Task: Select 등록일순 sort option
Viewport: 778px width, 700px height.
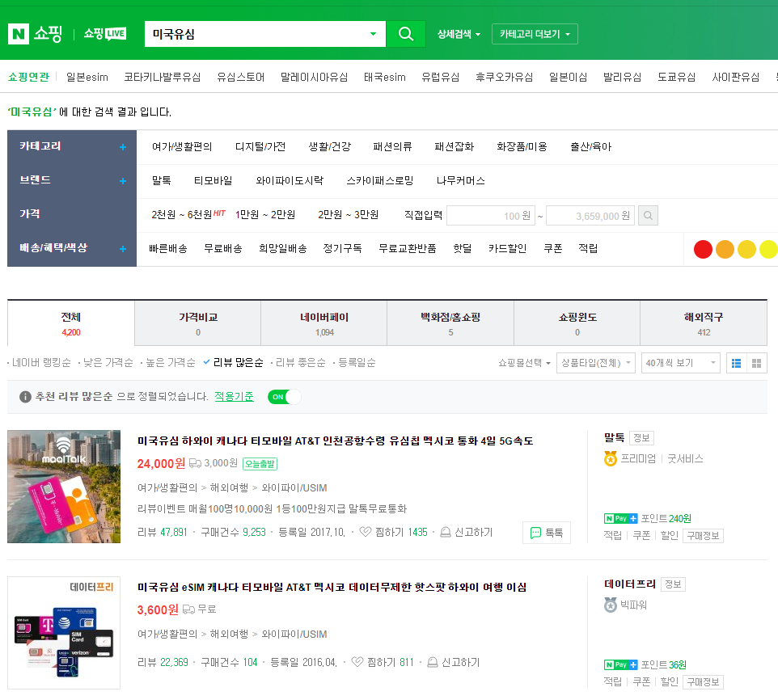Action: tap(357, 363)
